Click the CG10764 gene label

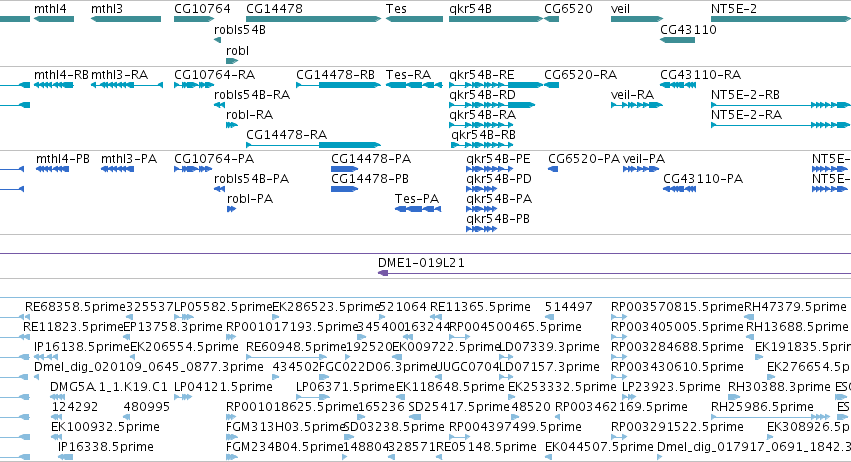click(x=202, y=9)
